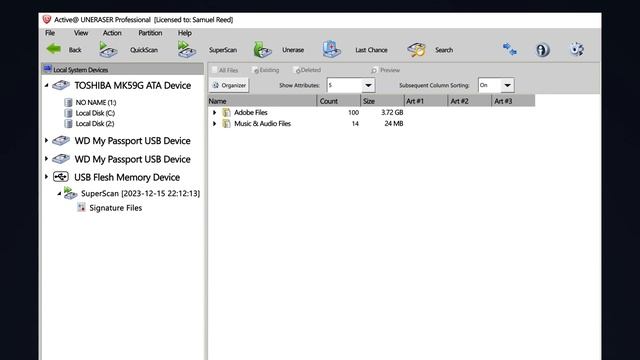Open the Help menu
The width and height of the screenshot is (640, 360).
tap(184, 33)
